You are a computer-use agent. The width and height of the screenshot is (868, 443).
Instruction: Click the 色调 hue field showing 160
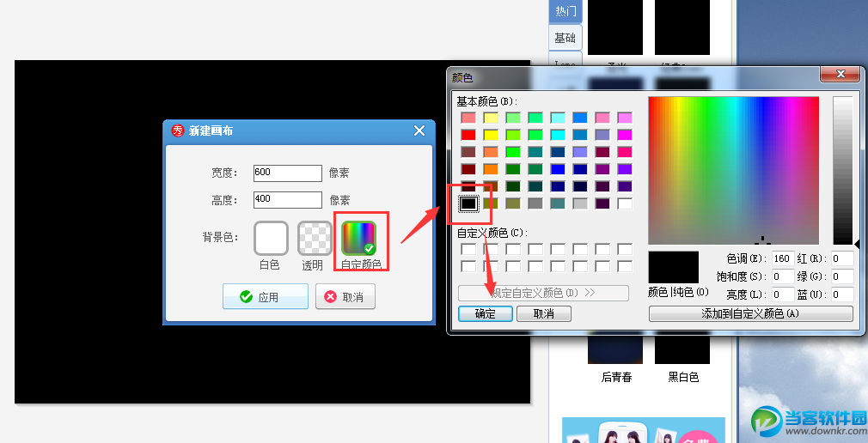[x=783, y=258]
